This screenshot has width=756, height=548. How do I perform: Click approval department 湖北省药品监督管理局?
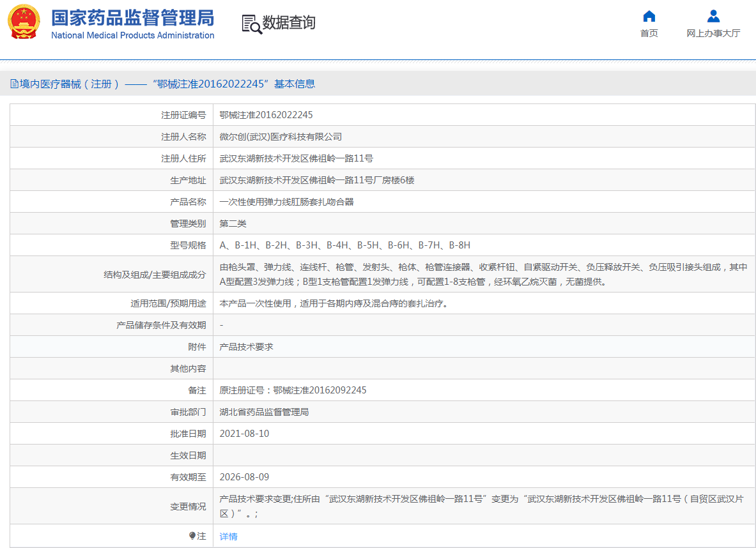264,412
